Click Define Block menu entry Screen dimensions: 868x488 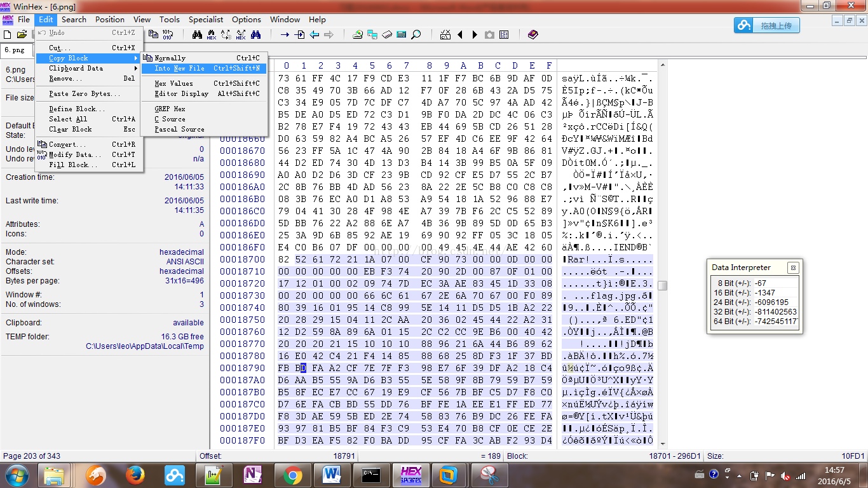coord(88,109)
